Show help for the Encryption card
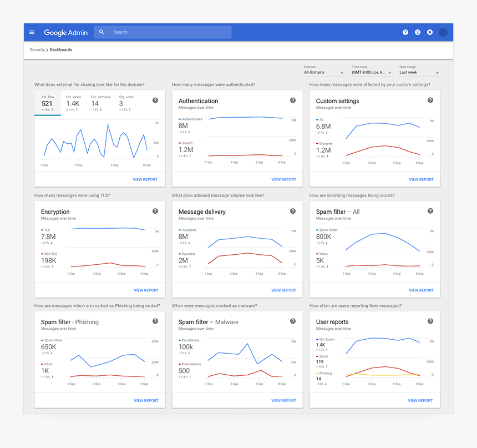 pos(155,211)
